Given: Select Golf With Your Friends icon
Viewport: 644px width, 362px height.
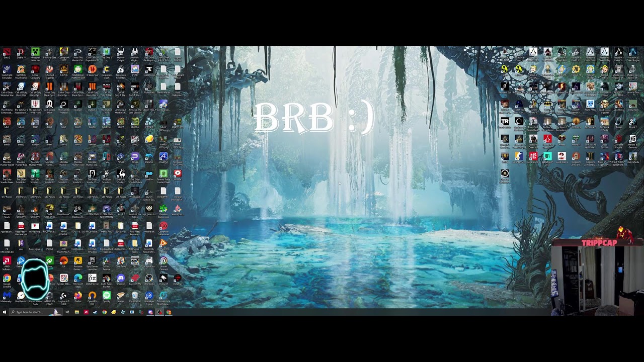Looking at the screenshot, I should tap(21, 71).
